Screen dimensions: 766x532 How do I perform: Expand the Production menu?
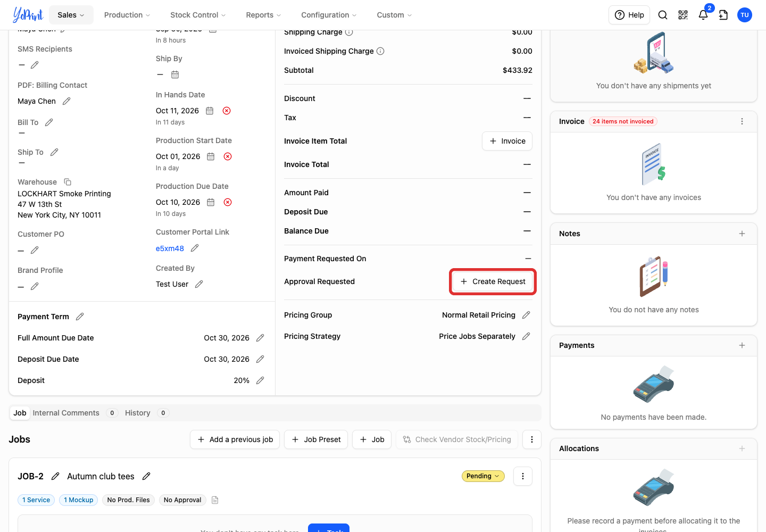pos(127,15)
